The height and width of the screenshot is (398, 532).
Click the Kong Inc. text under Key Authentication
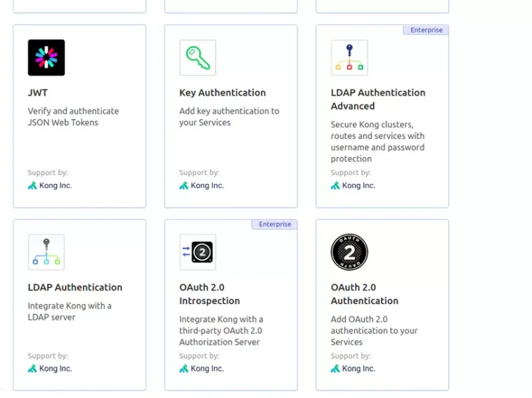coord(207,186)
